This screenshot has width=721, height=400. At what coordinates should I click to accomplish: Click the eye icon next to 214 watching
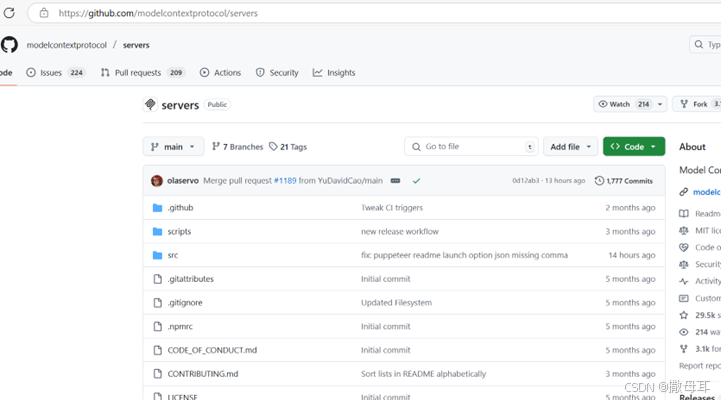tap(684, 332)
